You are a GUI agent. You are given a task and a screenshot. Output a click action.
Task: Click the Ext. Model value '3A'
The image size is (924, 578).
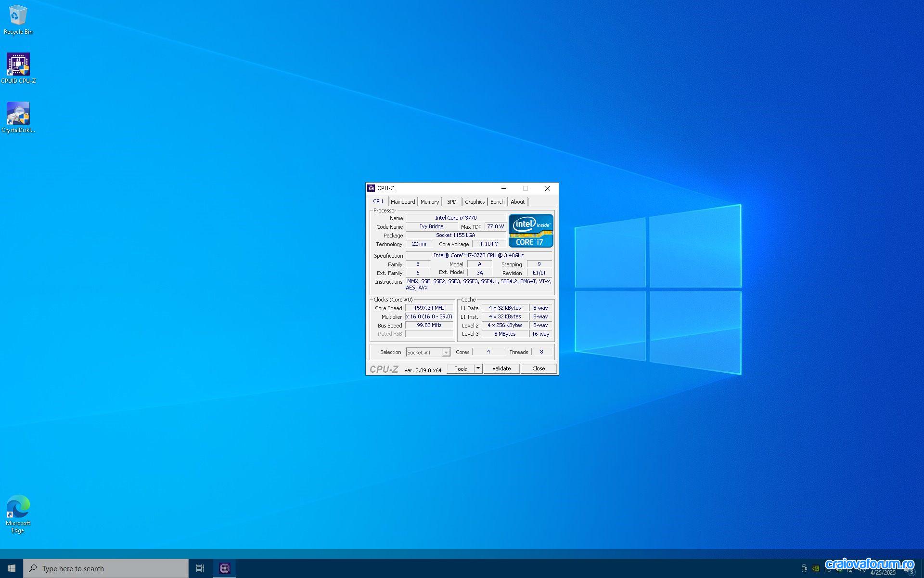pyautogui.click(x=480, y=273)
